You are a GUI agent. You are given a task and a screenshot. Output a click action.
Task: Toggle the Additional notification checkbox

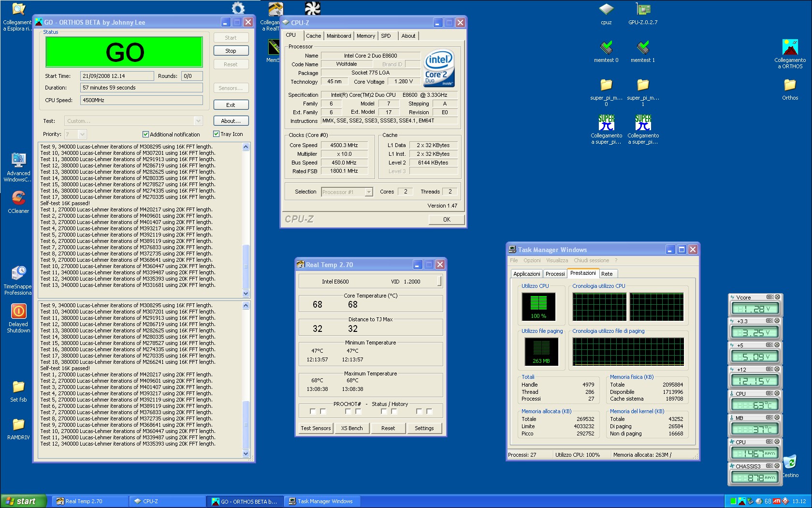[145, 134]
